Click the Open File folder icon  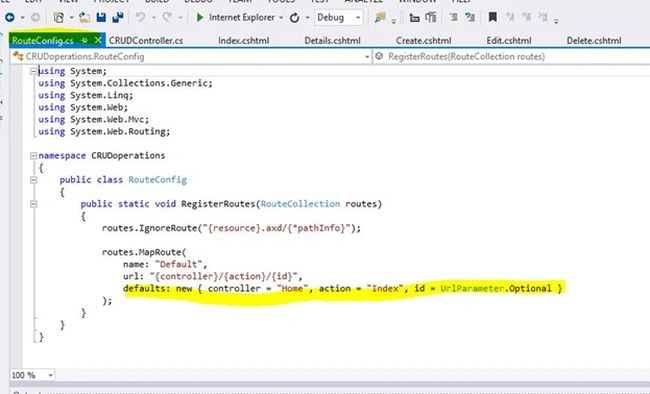tap(85, 17)
